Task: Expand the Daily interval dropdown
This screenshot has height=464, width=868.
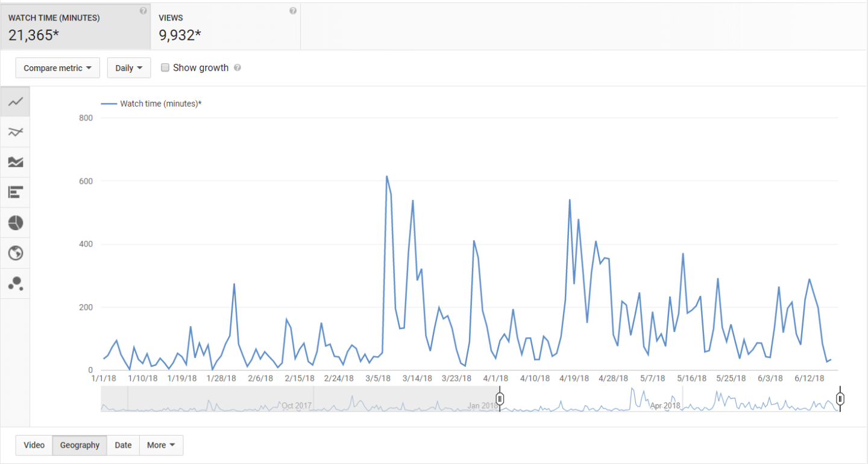Action: (x=128, y=68)
